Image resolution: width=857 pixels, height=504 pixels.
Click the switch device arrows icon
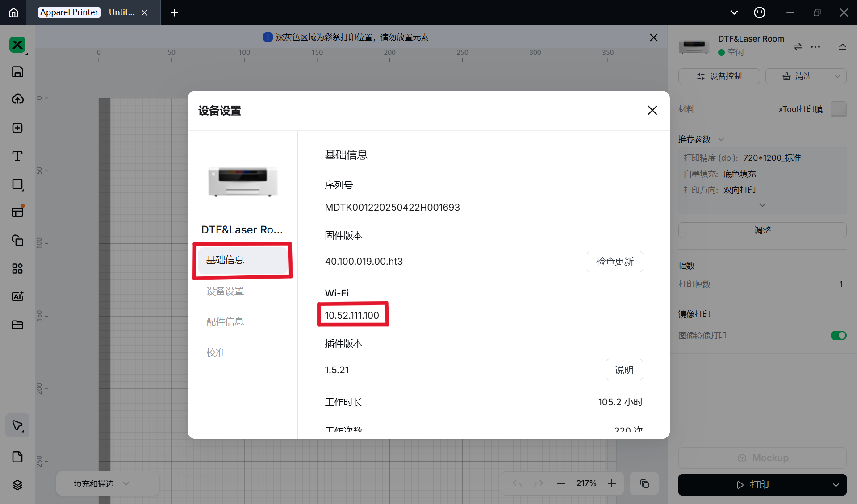pos(798,47)
